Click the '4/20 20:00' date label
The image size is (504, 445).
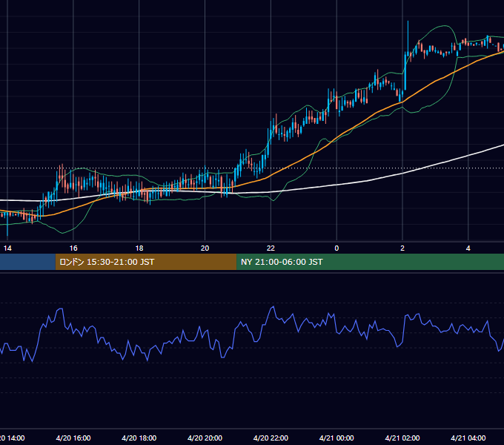(x=205, y=438)
